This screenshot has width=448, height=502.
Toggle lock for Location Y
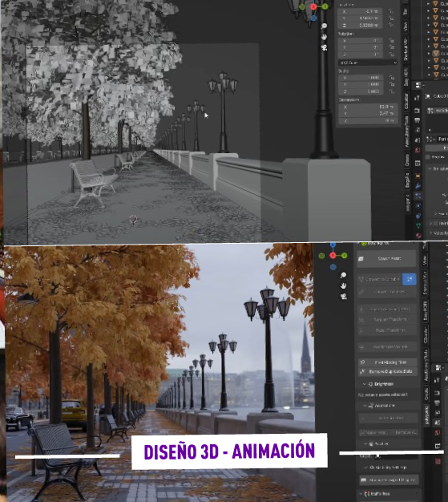391,18
